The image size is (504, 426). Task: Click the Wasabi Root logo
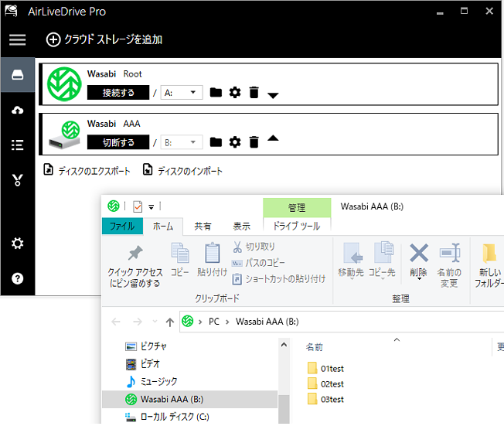point(64,84)
